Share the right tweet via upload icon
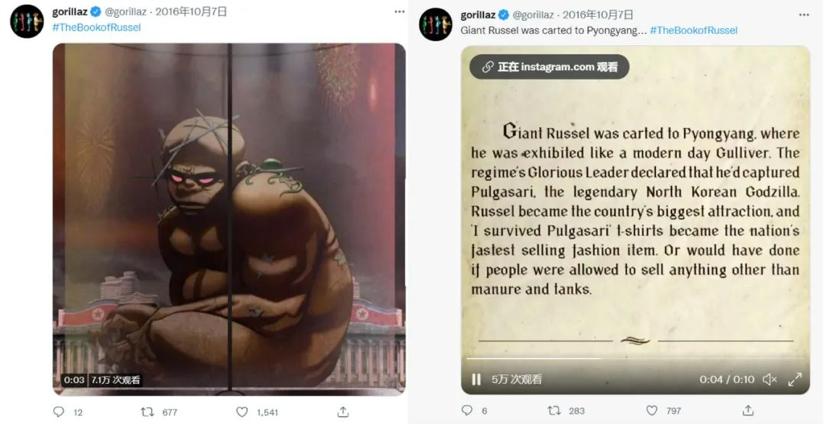This screenshot has height=424, width=824. tap(747, 410)
